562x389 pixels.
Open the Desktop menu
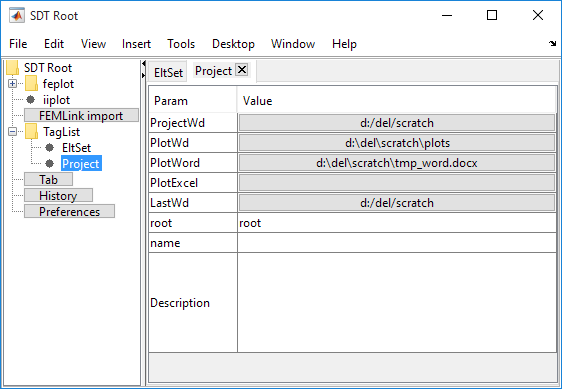point(233,44)
